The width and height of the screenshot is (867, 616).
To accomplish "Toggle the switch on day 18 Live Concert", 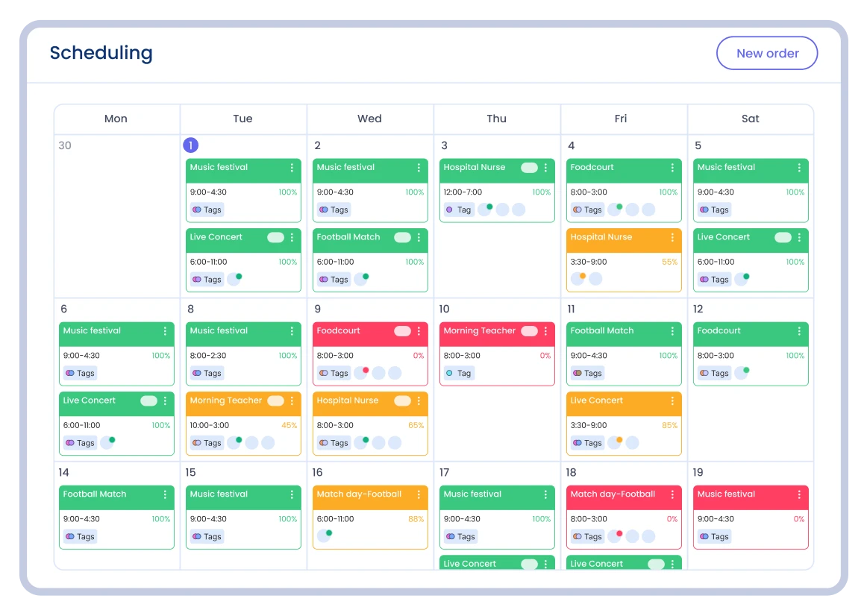I will pyautogui.click(x=657, y=564).
